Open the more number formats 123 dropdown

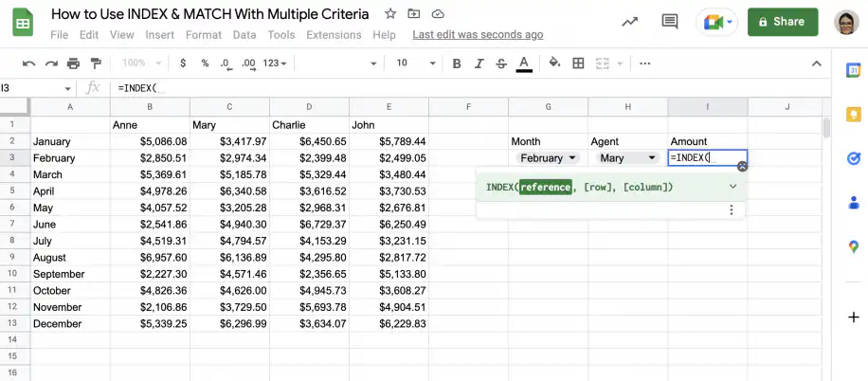275,63
